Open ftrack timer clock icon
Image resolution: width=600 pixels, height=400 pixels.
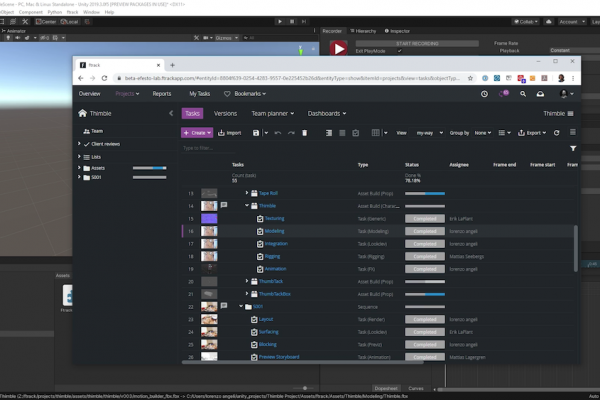[x=484, y=94]
